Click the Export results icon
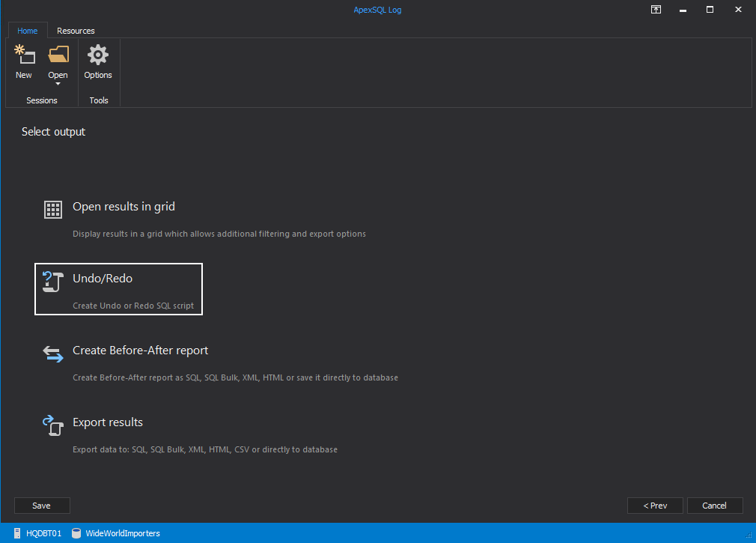Image resolution: width=756 pixels, height=543 pixels. coord(52,425)
